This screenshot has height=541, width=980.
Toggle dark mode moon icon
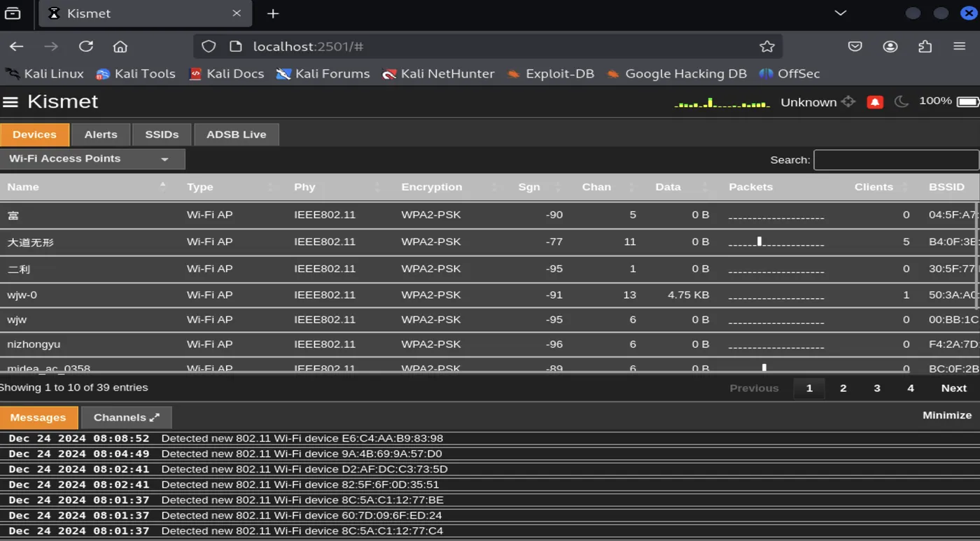coord(901,101)
